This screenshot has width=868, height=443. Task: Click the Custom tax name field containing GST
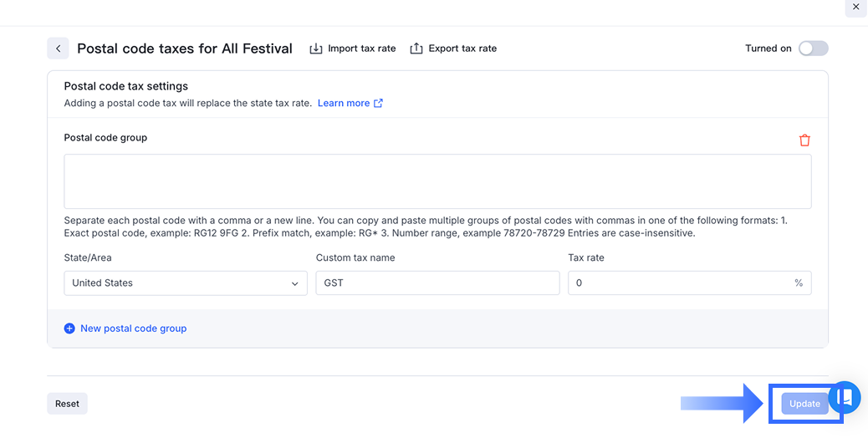(437, 283)
